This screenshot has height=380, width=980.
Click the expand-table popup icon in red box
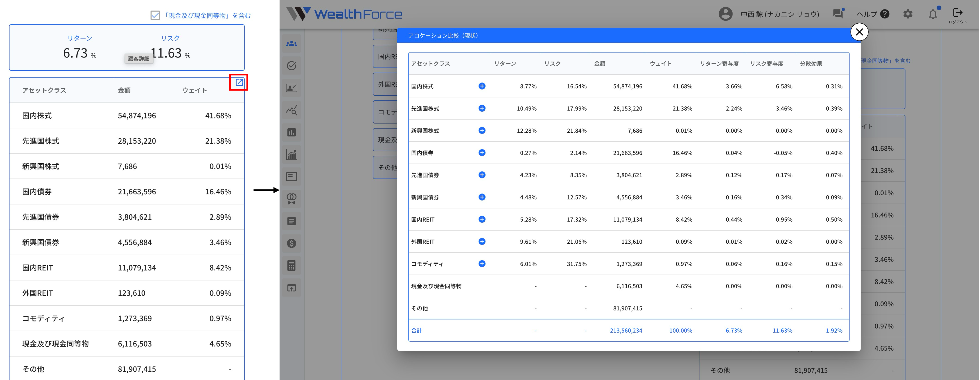tap(239, 82)
